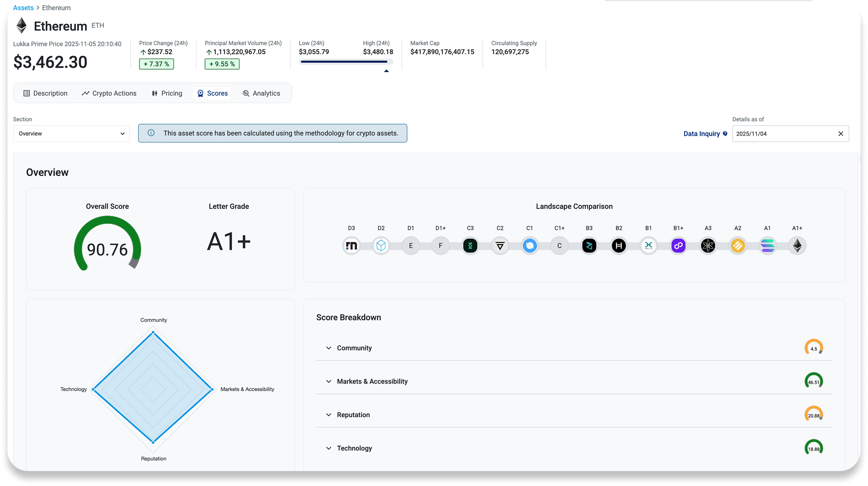Clear the Details as of date
This screenshot has height=486, width=868.
tap(841, 133)
